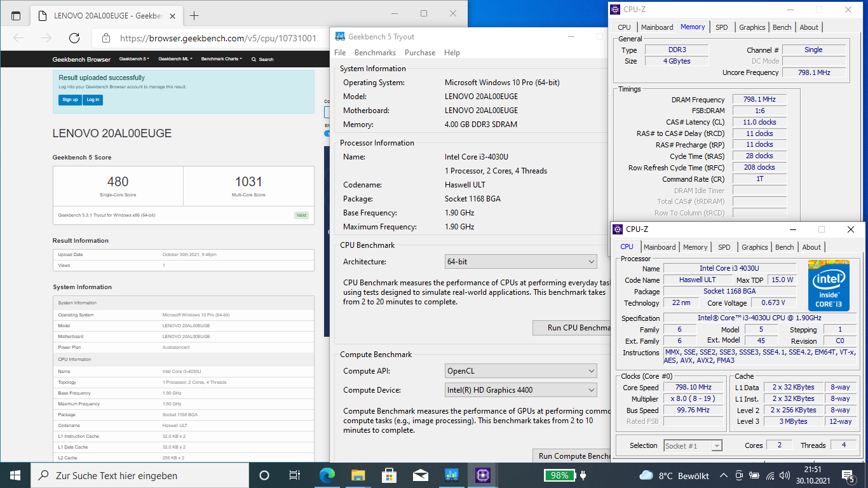Image resolution: width=868 pixels, height=488 pixels.
Task: Click the Intel inside Core i3 logo
Action: point(829,285)
